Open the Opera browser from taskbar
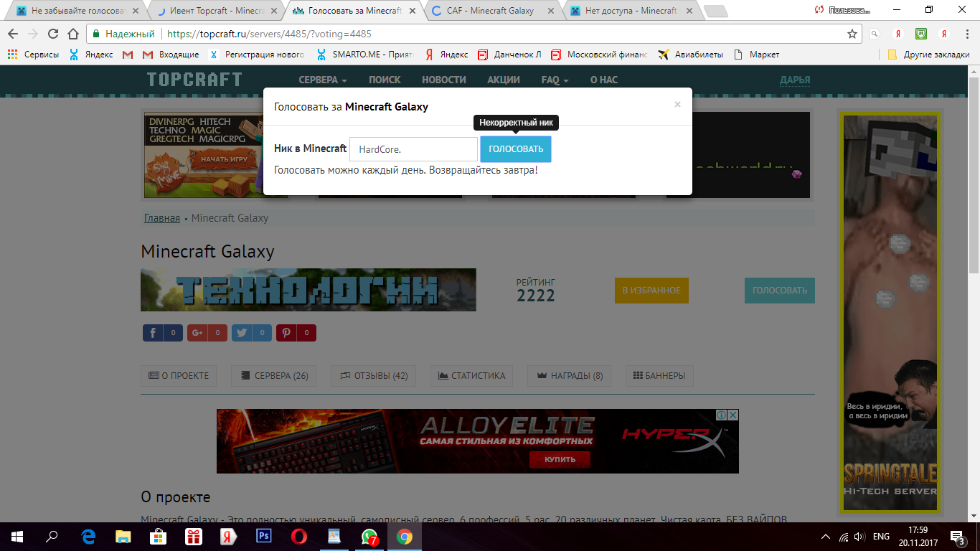 (x=299, y=537)
